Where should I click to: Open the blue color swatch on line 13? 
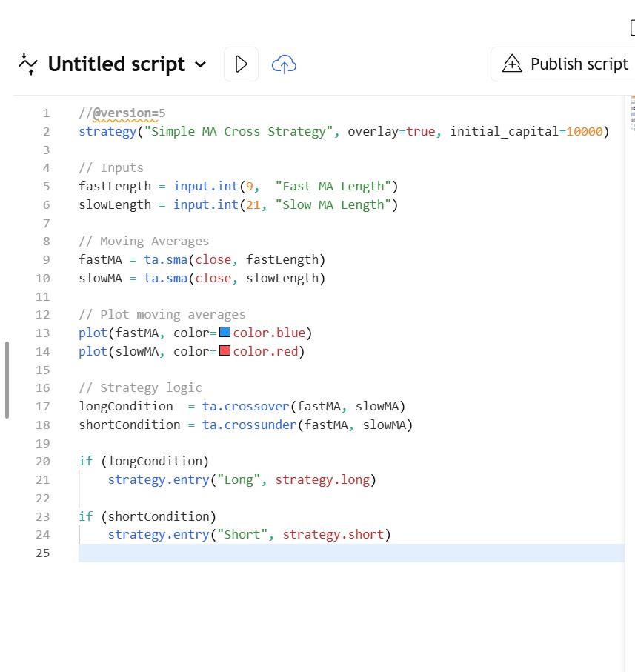click(225, 333)
